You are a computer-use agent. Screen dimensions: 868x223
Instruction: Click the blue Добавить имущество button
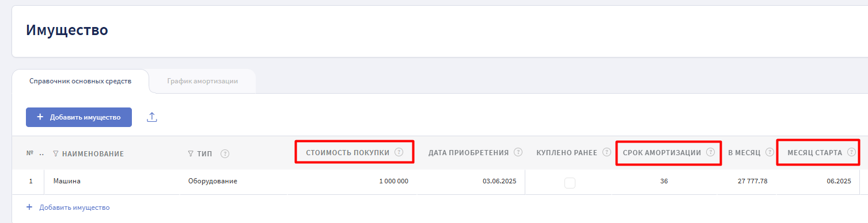(79, 117)
